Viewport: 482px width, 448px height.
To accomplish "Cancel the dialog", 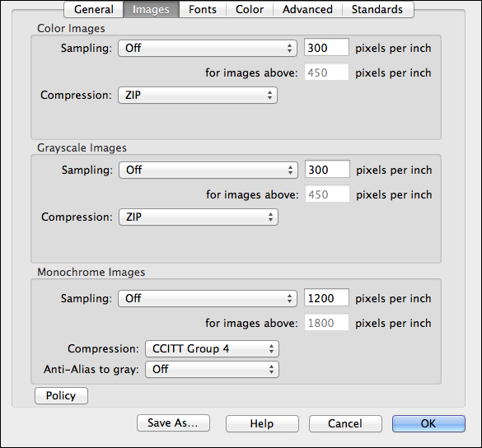I will pyautogui.click(x=345, y=424).
